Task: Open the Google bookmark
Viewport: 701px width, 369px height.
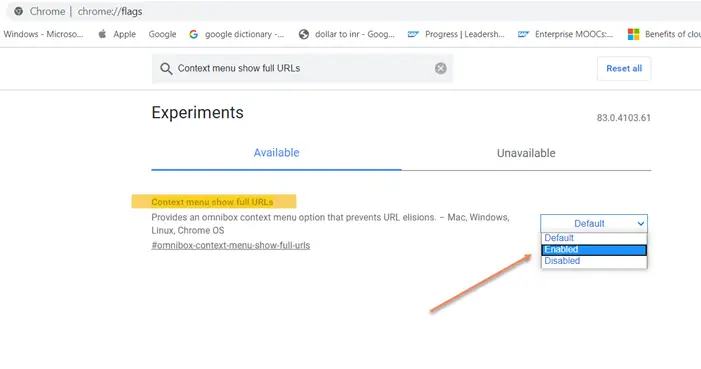Action: (162, 34)
